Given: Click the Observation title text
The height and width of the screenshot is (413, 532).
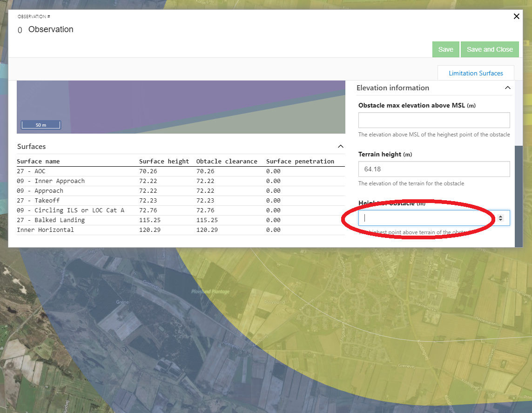Looking at the screenshot, I should pyautogui.click(x=51, y=29).
